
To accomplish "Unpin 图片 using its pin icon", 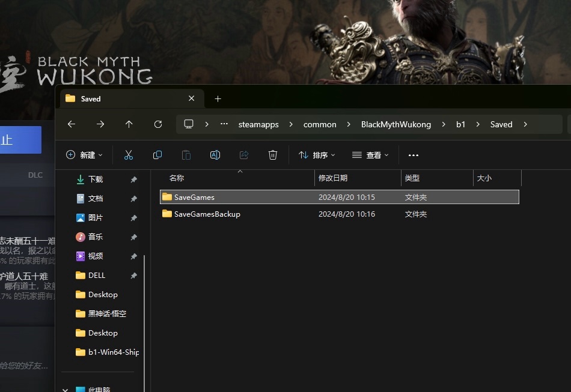I will (133, 218).
